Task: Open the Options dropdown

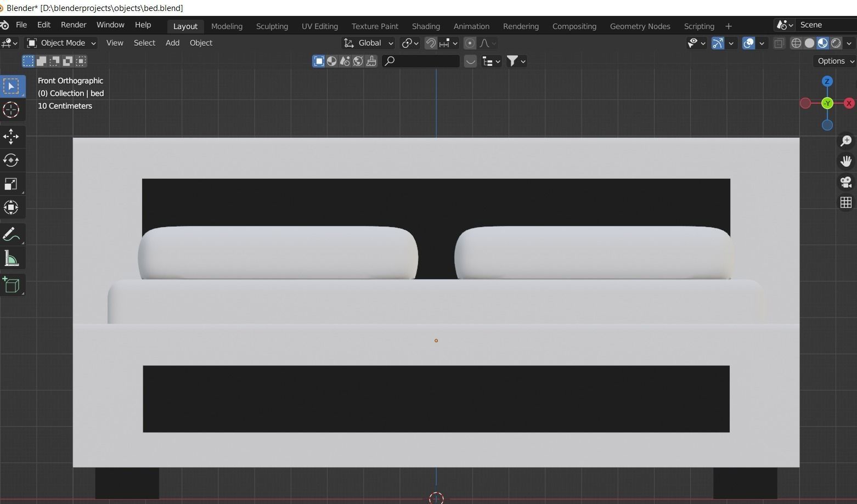Action: coord(835,61)
